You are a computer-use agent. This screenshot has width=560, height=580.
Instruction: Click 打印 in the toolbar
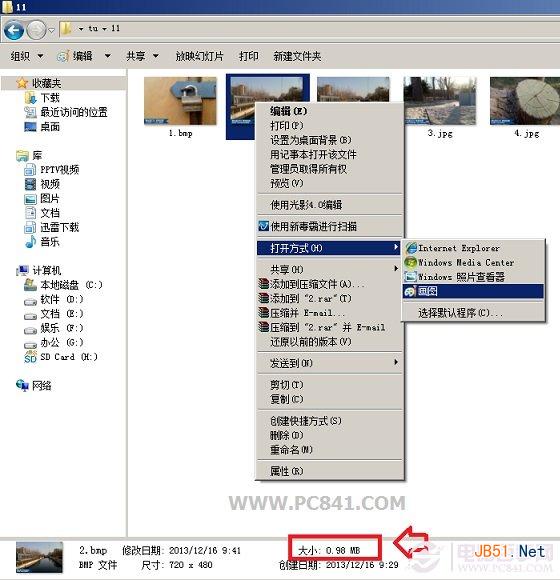249,56
